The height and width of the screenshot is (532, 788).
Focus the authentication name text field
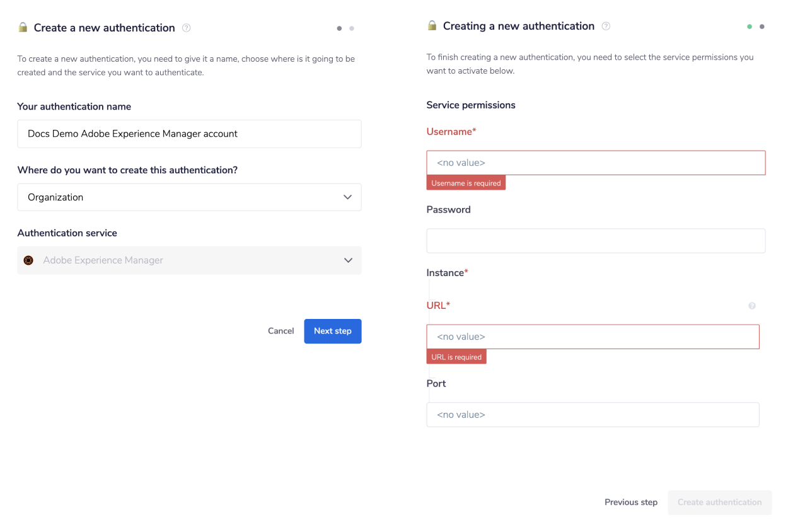point(189,134)
